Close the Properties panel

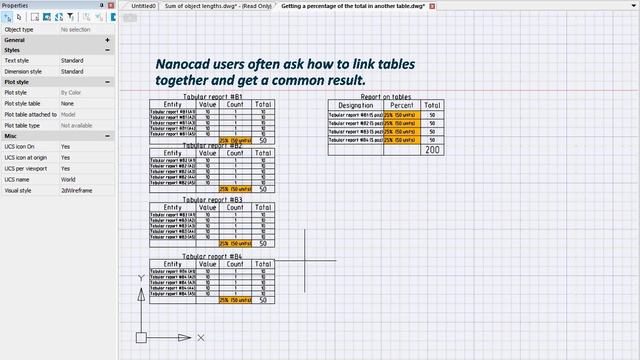point(111,5)
